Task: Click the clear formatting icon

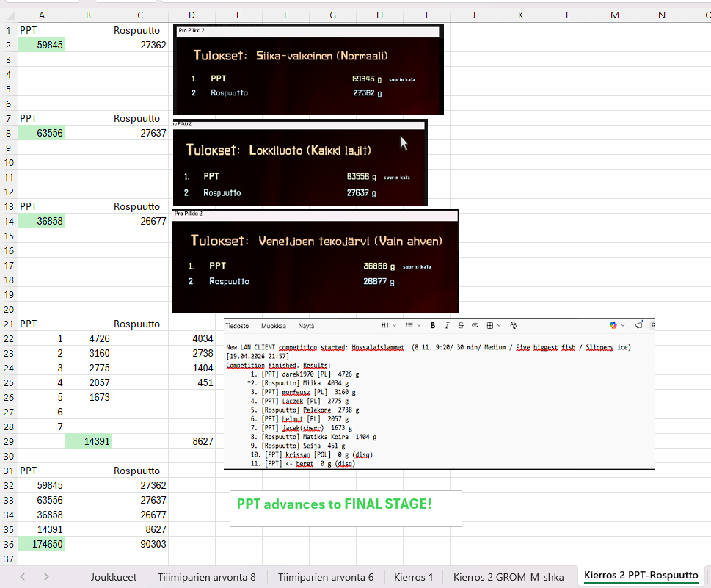Action: pyautogui.click(x=513, y=325)
